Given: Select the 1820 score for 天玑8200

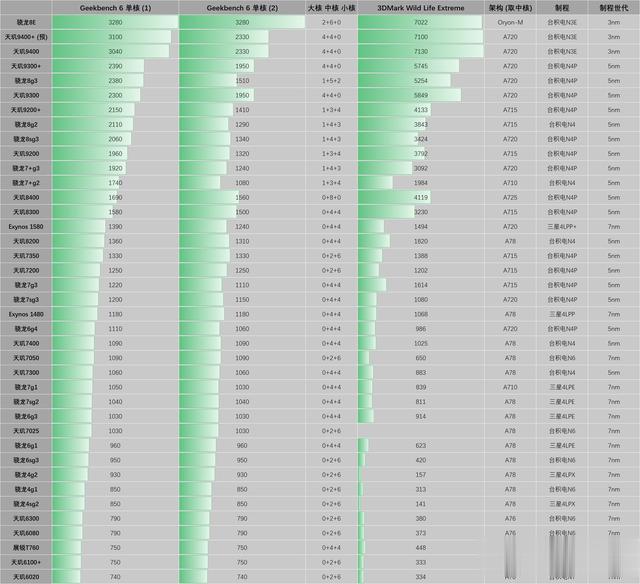Looking at the screenshot, I should [421, 242].
